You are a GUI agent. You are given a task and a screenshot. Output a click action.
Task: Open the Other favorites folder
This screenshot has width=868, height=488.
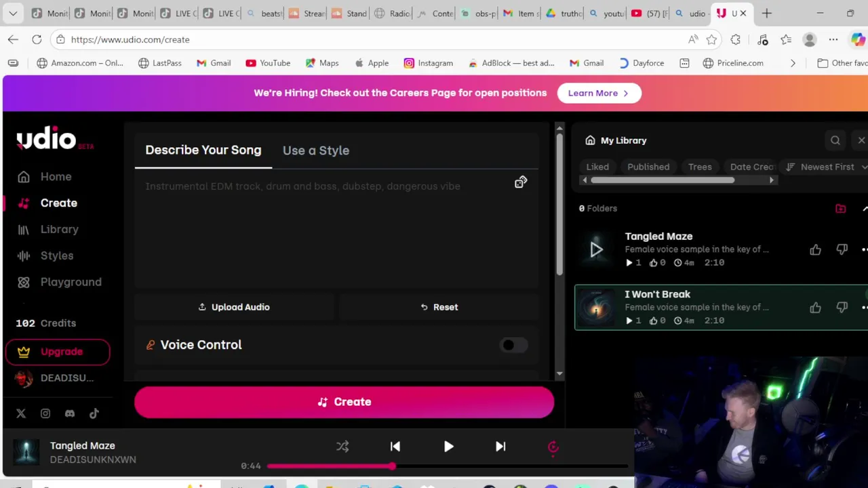842,63
